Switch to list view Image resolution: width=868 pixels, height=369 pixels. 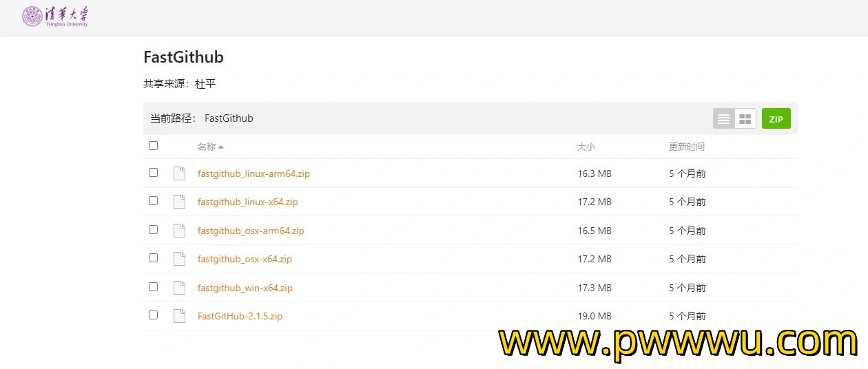pos(723,119)
